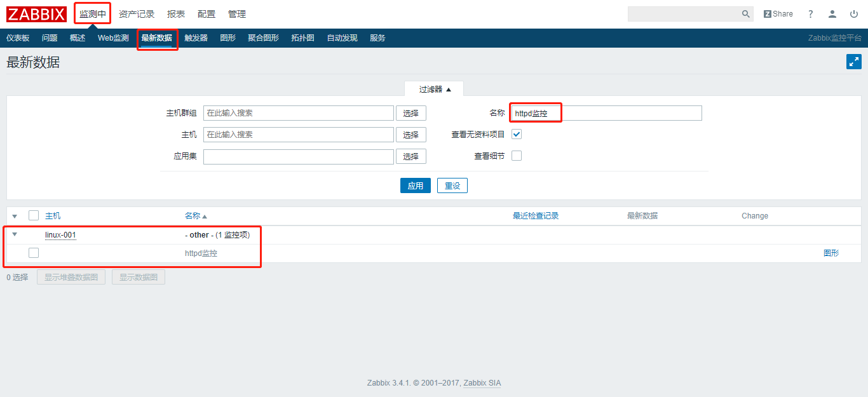Screen dimensions: 868x397
Task: Sort by 主机 column header
Action: pyautogui.click(x=53, y=216)
